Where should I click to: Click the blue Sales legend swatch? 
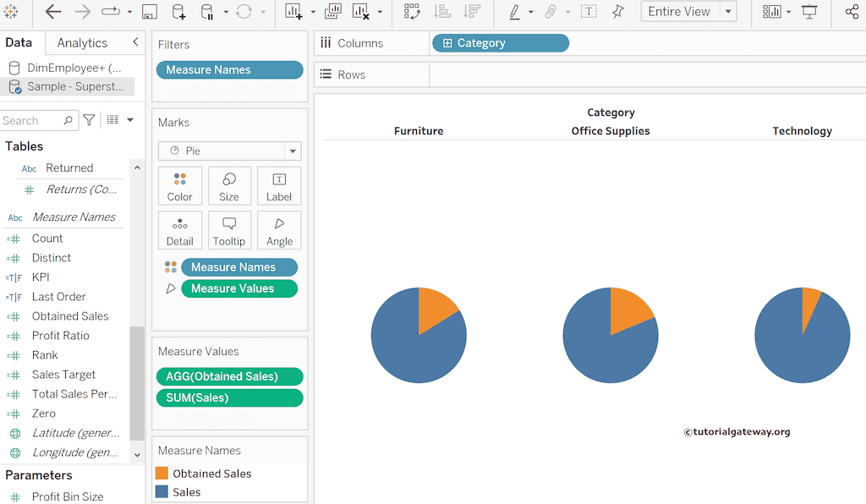tap(162, 491)
